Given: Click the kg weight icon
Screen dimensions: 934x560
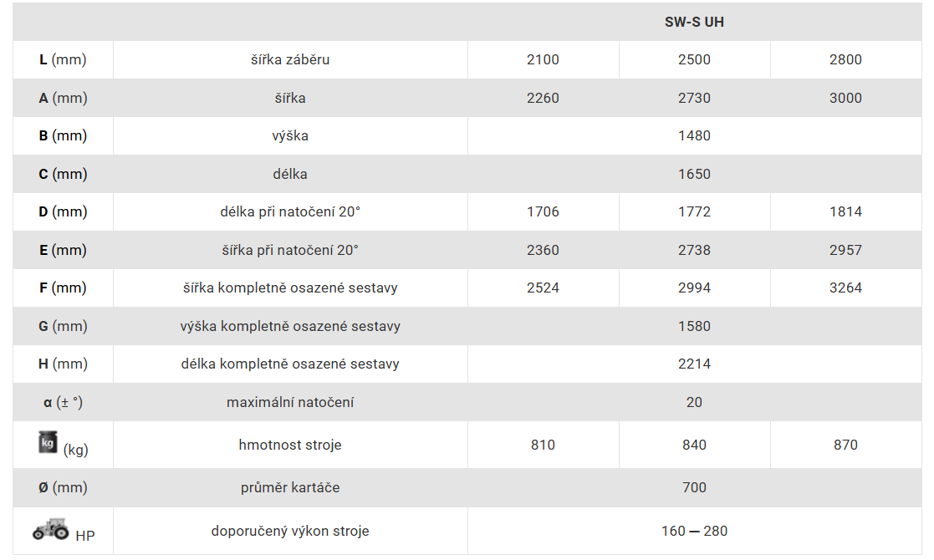Looking at the screenshot, I should [x=48, y=442].
